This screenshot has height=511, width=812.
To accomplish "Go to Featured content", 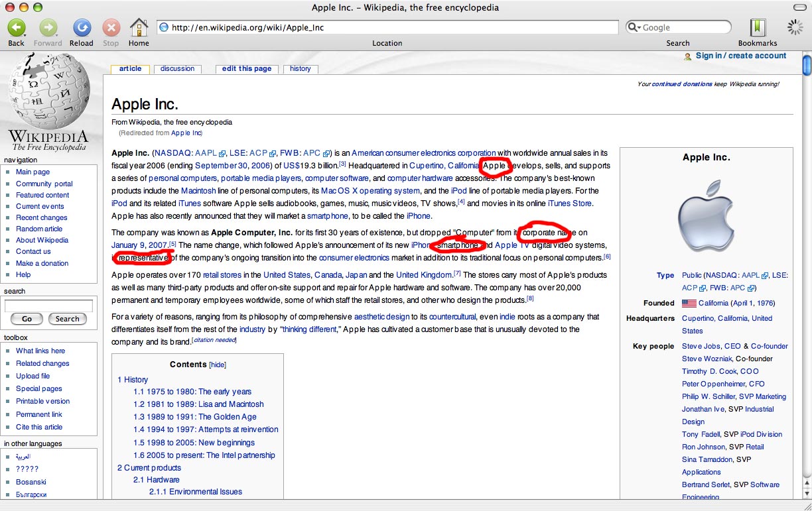I will point(42,195).
